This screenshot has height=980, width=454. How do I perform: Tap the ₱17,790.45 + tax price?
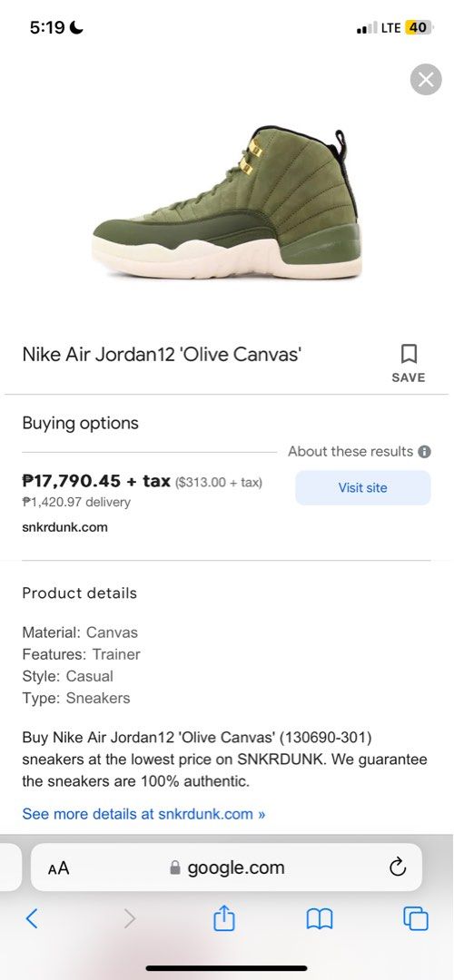click(x=96, y=481)
